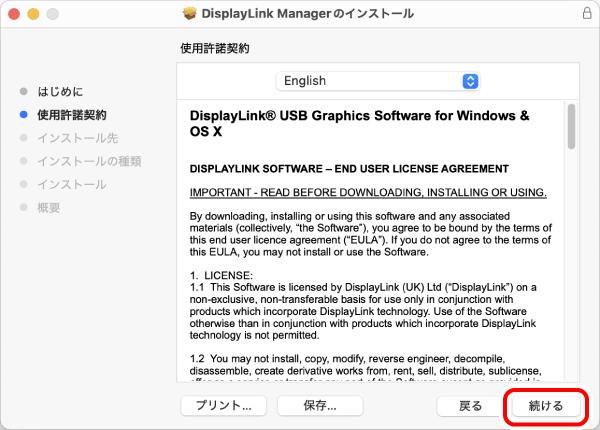Select the インストール先 step in sidebar
The image size is (600, 430).
[x=77, y=138]
